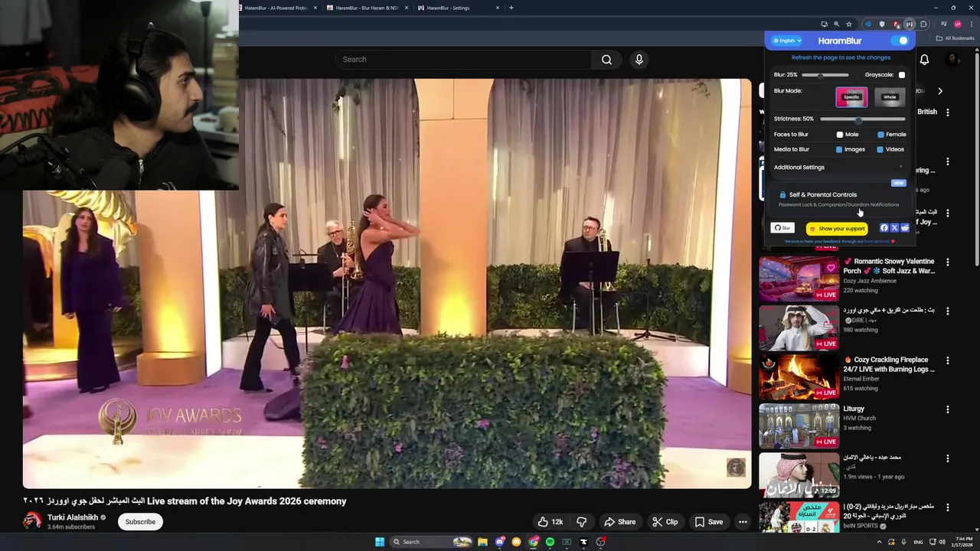Uncheck the Videos media checkbox
This screenshot has width=980, height=551.
coord(880,150)
